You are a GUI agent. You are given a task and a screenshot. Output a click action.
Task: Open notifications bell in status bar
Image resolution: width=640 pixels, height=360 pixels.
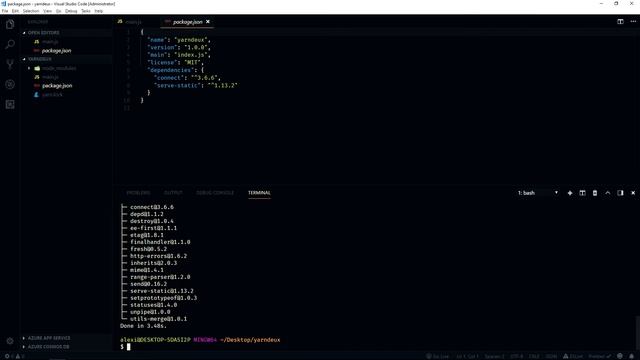click(631, 356)
